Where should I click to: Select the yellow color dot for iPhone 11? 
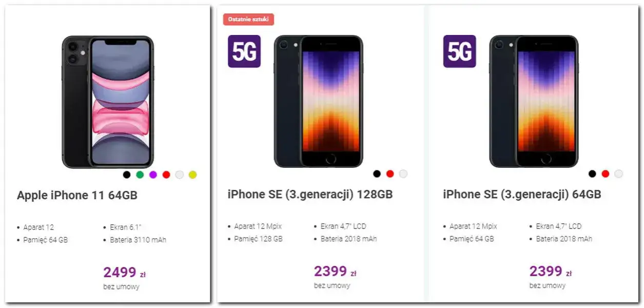[192, 175]
